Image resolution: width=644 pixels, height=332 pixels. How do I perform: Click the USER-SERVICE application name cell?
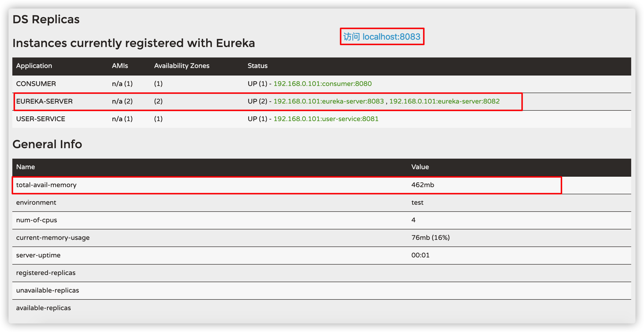click(x=41, y=119)
